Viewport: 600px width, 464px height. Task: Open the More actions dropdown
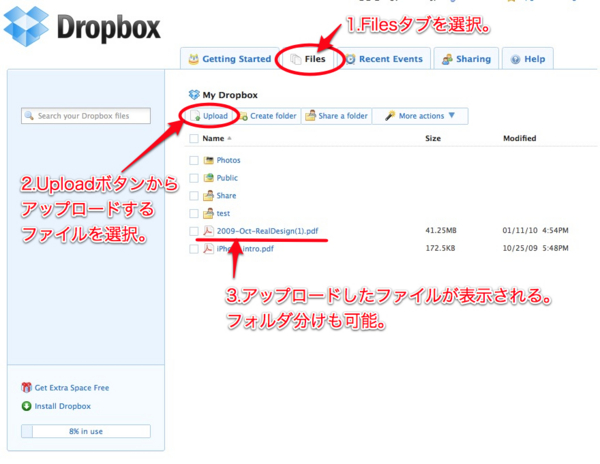pyautogui.click(x=420, y=116)
